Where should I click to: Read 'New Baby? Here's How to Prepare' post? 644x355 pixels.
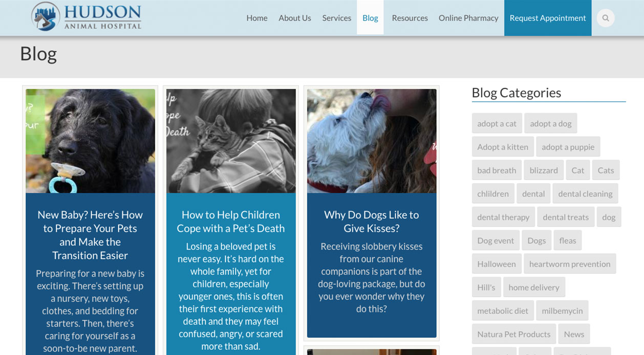coord(90,235)
